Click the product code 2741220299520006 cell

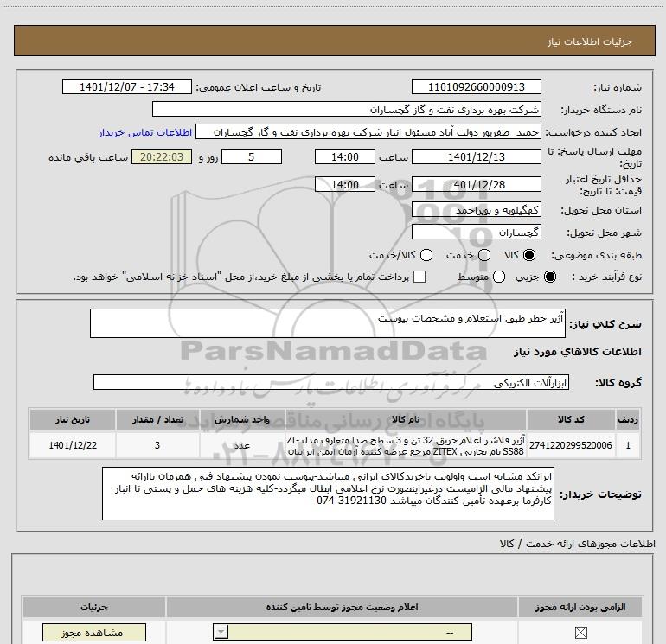point(571,445)
